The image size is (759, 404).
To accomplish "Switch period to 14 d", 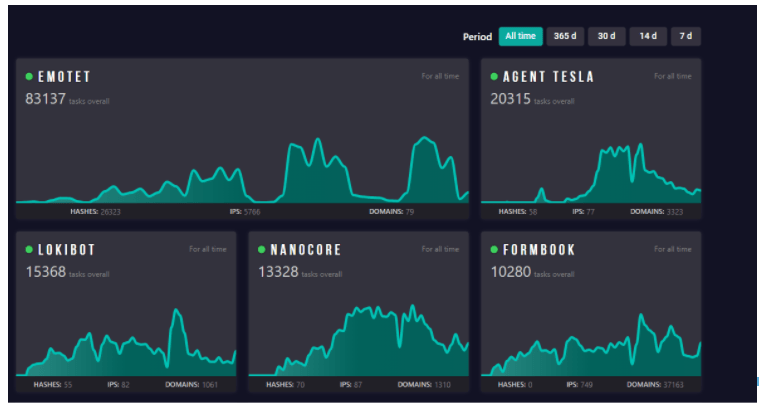I will (648, 36).
